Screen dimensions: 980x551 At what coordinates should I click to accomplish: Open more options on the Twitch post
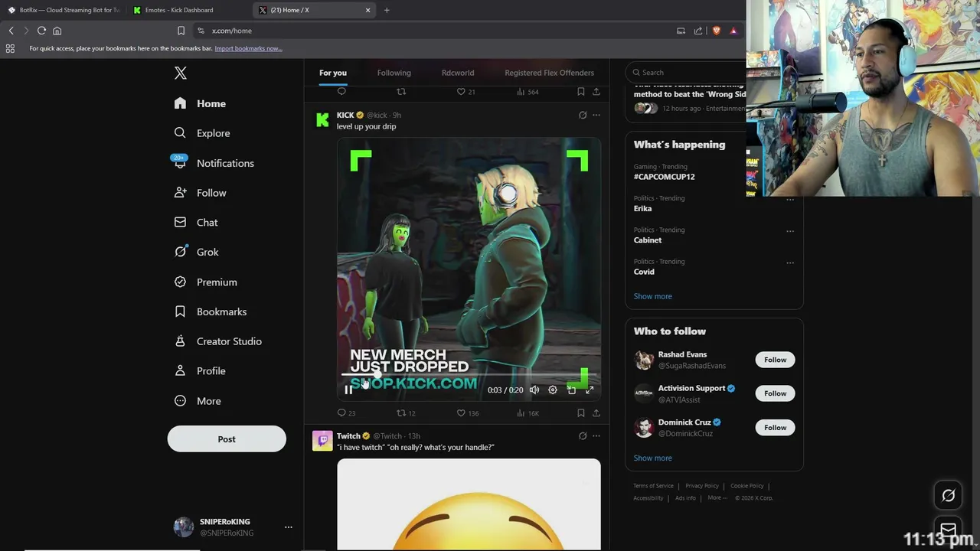coord(596,436)
